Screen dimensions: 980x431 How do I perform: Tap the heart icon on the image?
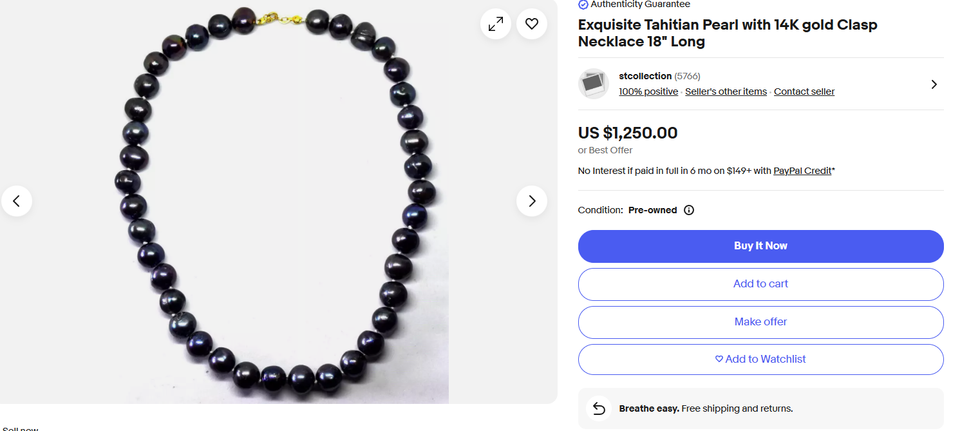click(531, 24)
